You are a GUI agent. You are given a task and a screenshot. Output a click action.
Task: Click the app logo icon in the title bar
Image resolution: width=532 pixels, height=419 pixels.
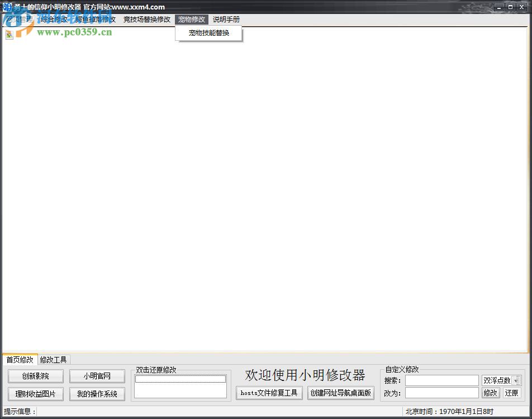click(x=7, y=7)
